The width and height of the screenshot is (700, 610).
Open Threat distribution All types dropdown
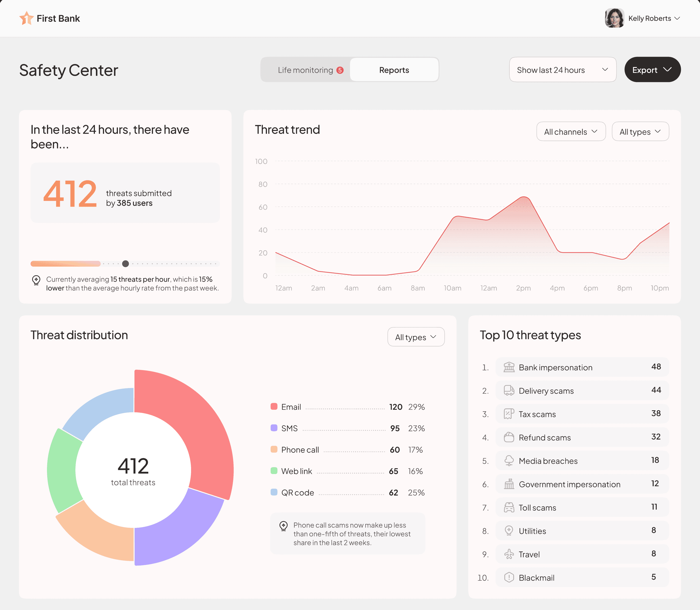pos(415,337)
